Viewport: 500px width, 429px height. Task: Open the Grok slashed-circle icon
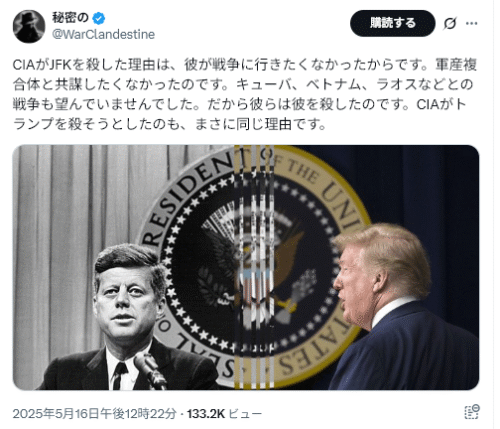tap(450, 23)
